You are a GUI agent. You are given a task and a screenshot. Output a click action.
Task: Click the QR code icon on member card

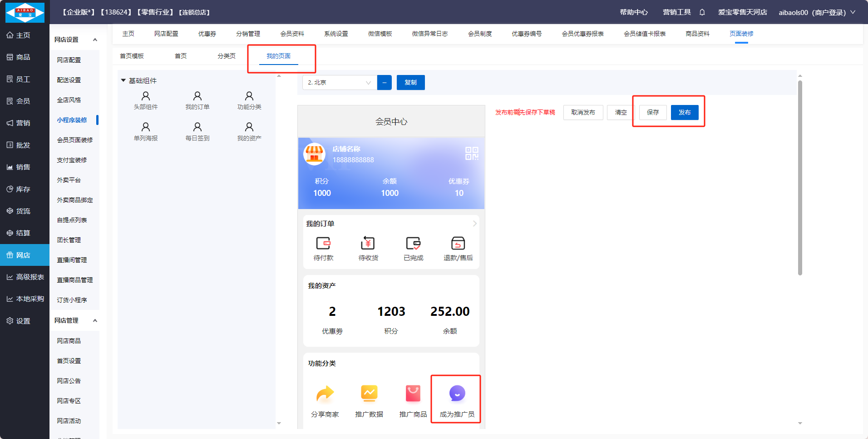point(471,154)
